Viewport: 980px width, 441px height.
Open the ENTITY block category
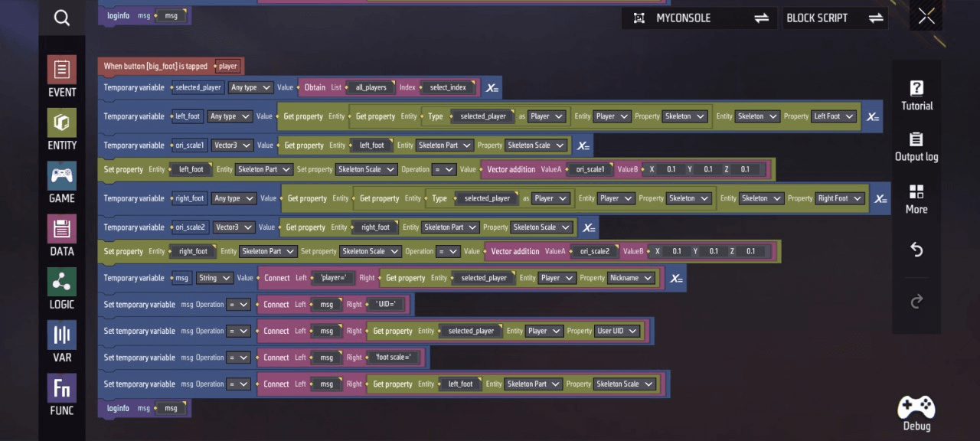62,129
